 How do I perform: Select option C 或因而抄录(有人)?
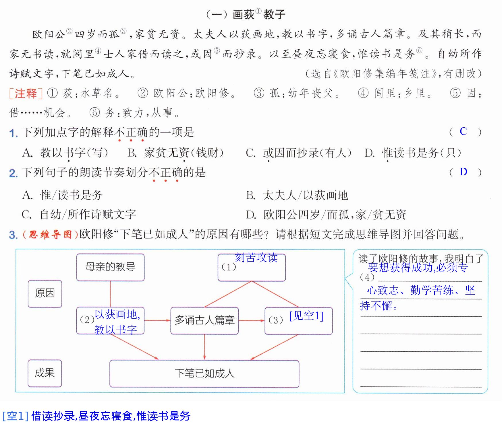pyautogui.click(x=299, y=153)
